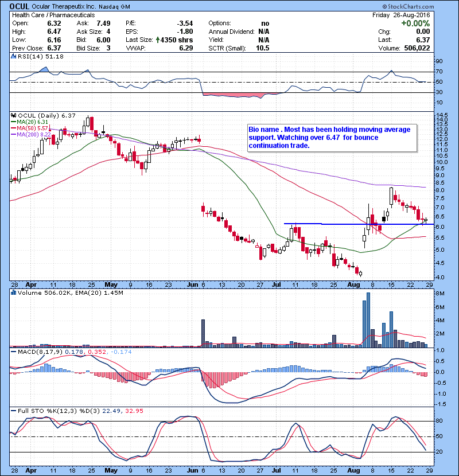
Task: Click the Ask value 7.49
Action: (x=103, y=24)
